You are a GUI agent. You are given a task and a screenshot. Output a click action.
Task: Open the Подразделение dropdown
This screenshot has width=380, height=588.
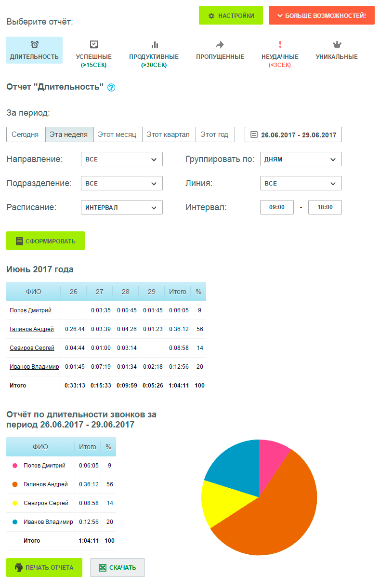pyautogui.click(x=122, y=183)
